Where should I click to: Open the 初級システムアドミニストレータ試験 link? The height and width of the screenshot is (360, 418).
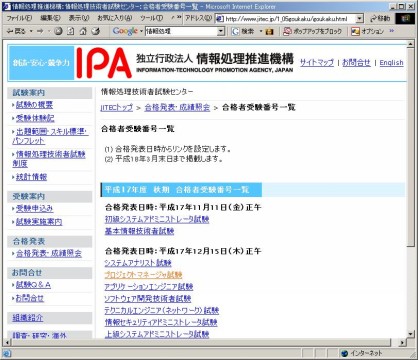click(157, 219)
